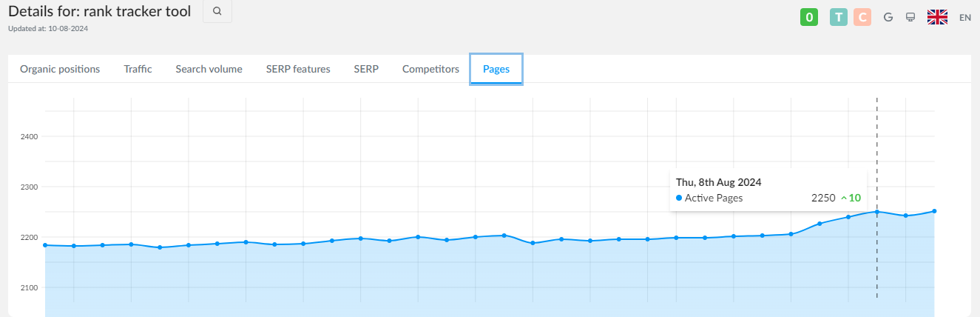This screenshot has width=980, height=317.
Task: Click the highlighted 8th Aug data point
Action: [877, 212]
